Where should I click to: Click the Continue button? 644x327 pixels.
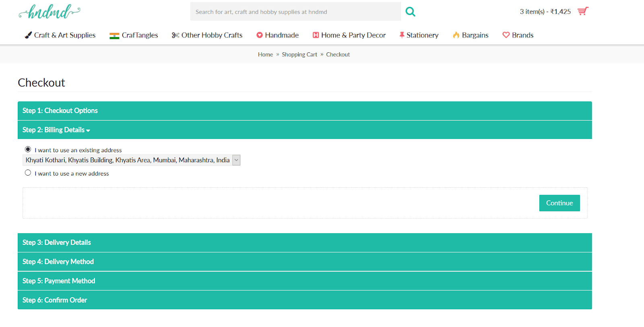pos(559,203)
